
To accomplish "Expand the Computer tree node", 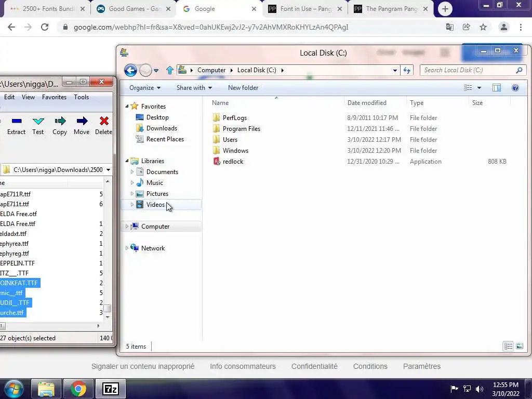I will pyautogui.click(x=127, y=227).
